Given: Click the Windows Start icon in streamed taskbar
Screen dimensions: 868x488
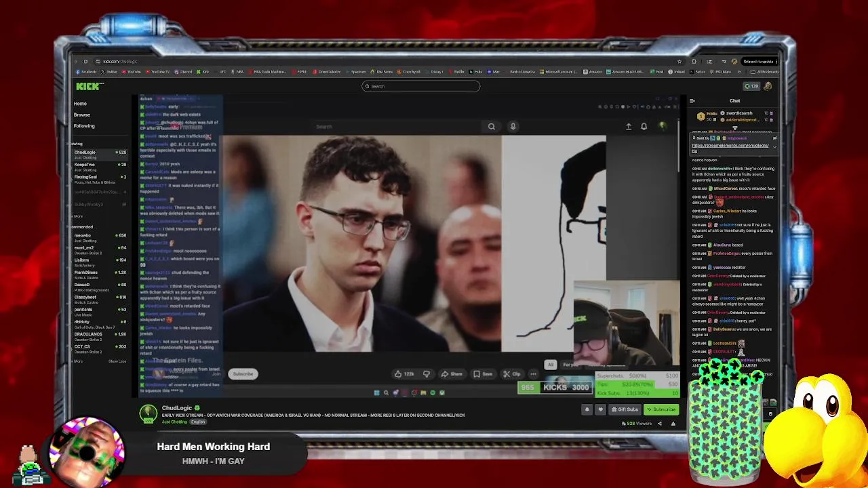Looking at the screenshot, I should click(377, 392).
